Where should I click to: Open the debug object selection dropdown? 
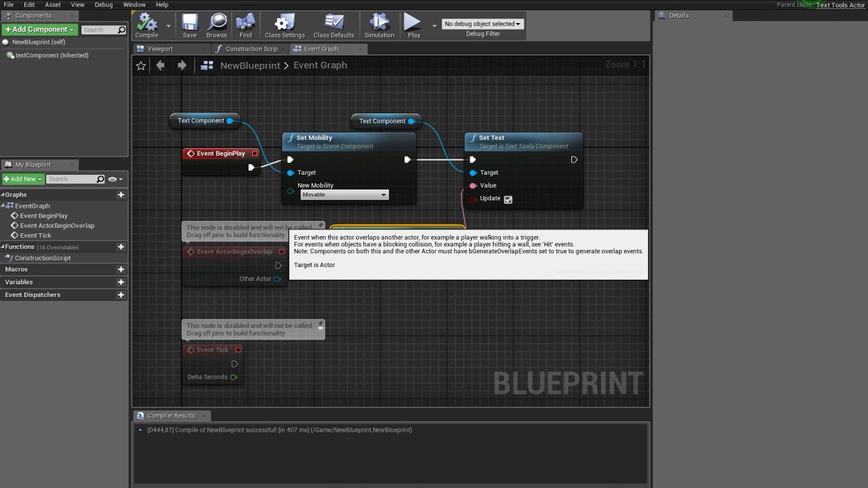click(x=483, y=24)
